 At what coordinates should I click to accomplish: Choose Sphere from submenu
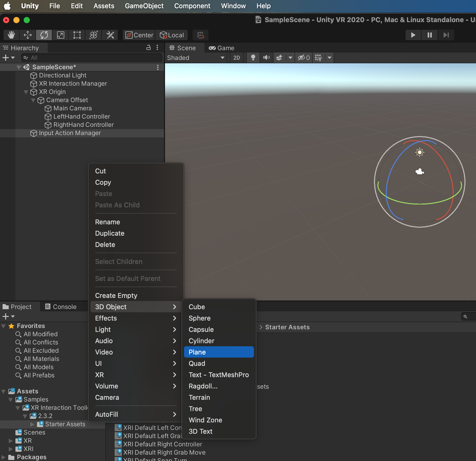219,318
